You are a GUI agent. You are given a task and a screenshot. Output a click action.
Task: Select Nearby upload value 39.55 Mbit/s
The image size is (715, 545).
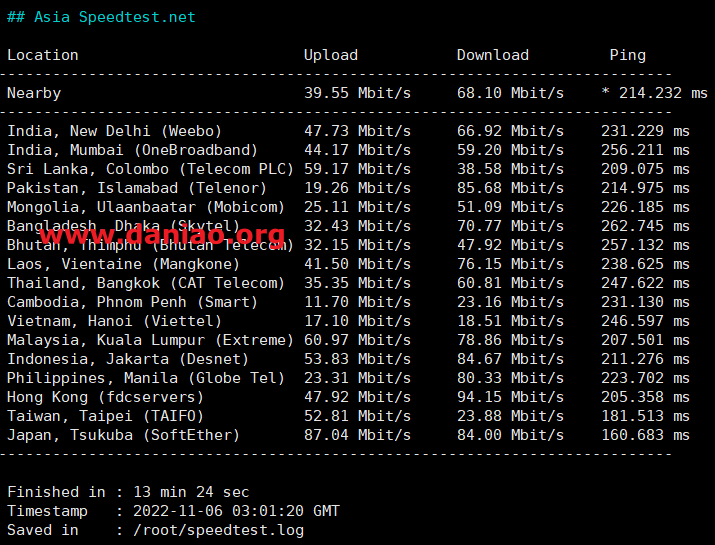point(357,93)
